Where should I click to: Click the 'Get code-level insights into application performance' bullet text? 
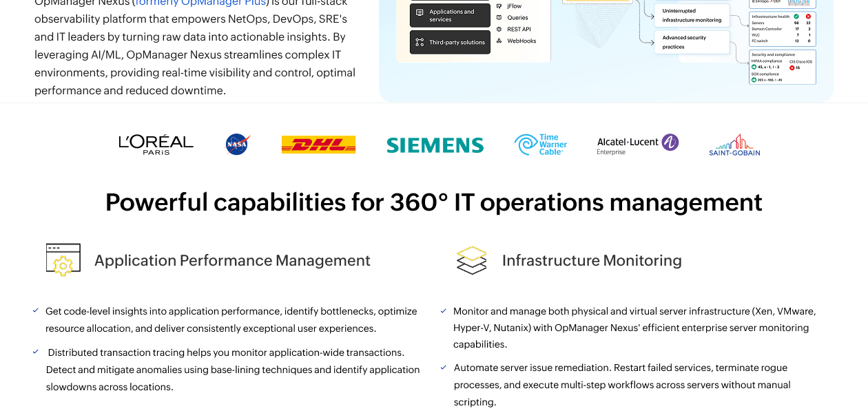231,320
